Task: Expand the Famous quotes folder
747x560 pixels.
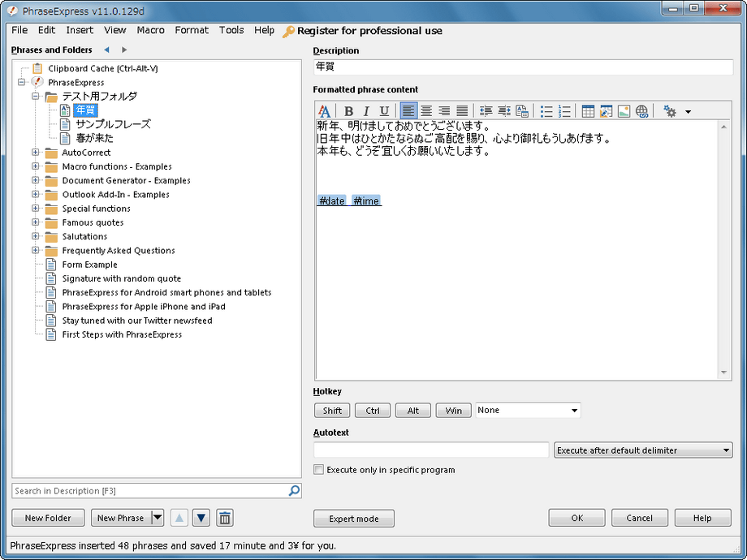Action: pyautogui.click(x=36, y=222)
